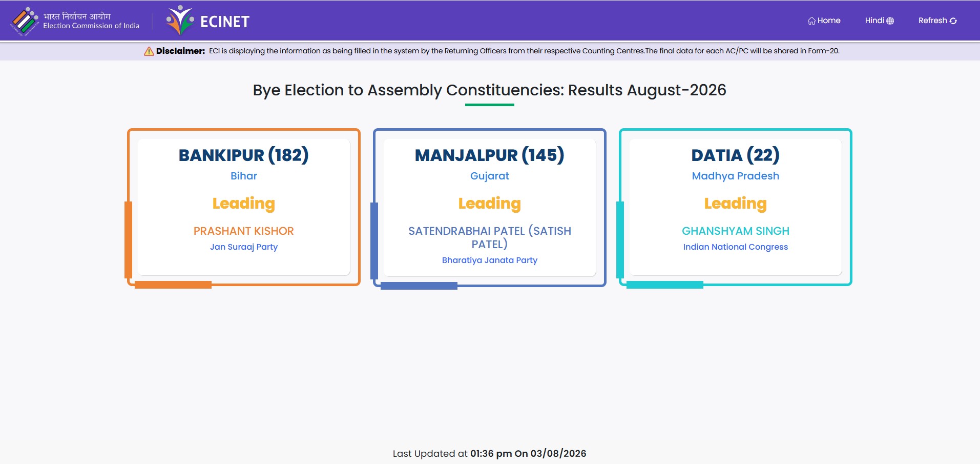Screen dimensions: 980x464
Task: Select candidate GHANSHYAM SINGH
Action: coord(736,231)
